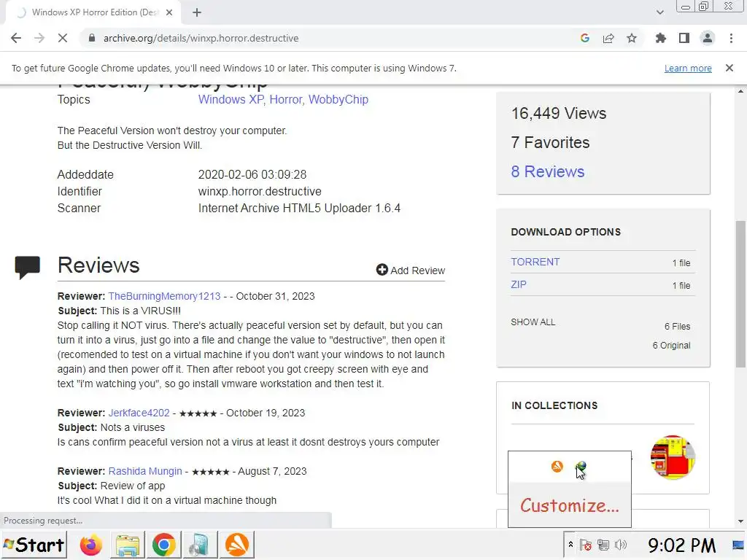The image size is (747, 560).
Task: View site information via the lock icon
Action: tap(92, 38)
